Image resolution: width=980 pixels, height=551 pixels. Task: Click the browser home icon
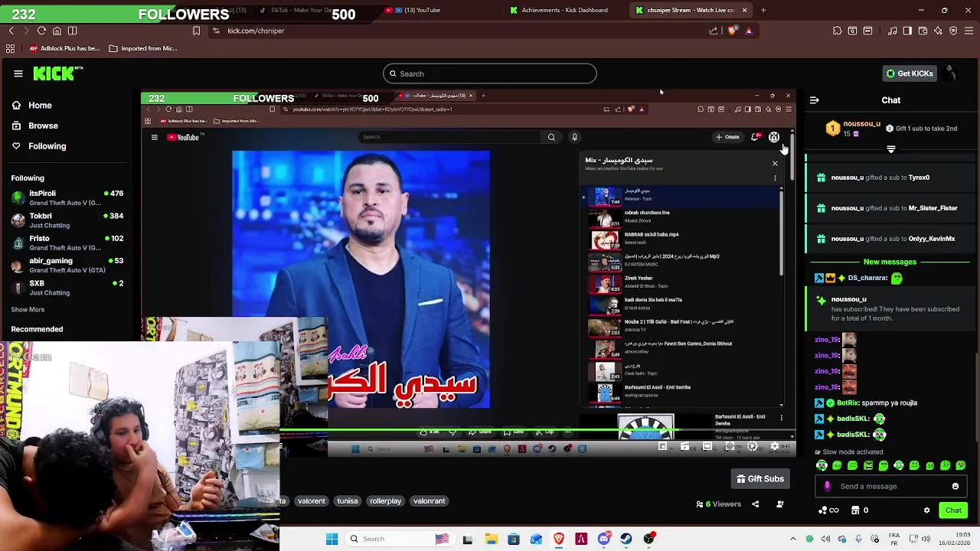tap(57, 31)
